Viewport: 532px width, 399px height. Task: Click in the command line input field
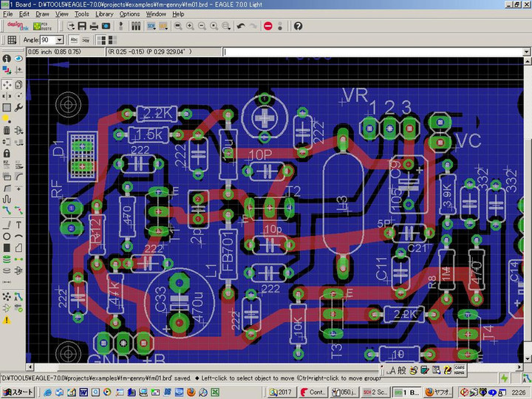point(369,52)
